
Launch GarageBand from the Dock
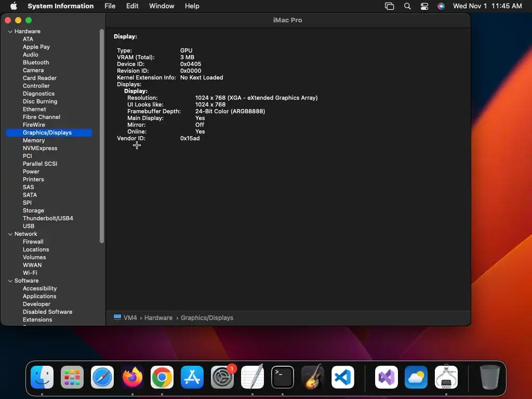[x=312, y=377]
